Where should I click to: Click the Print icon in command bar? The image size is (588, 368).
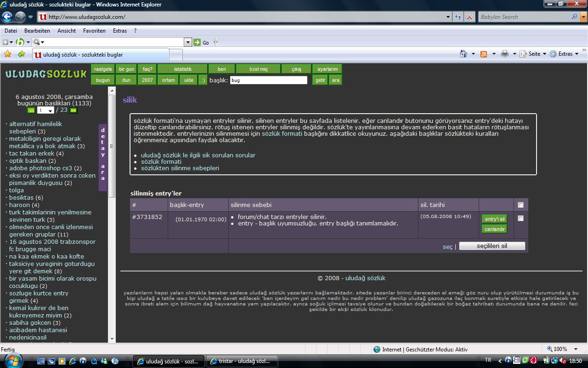coord(505,54)
